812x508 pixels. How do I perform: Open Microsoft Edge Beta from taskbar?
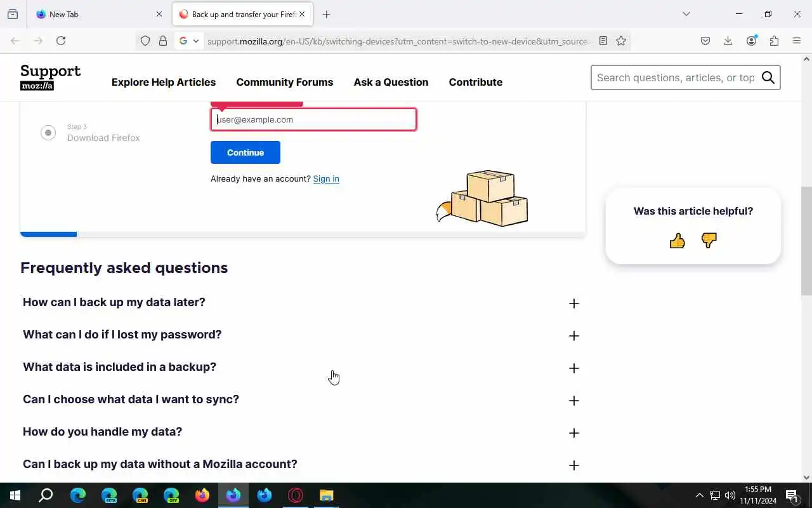109,495
